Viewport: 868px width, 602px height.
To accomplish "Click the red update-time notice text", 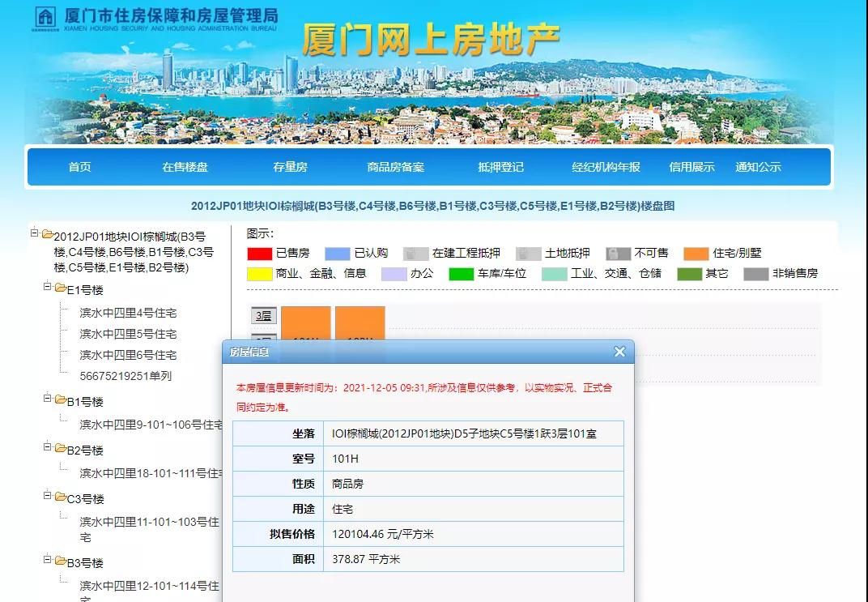I will [424, 397].
